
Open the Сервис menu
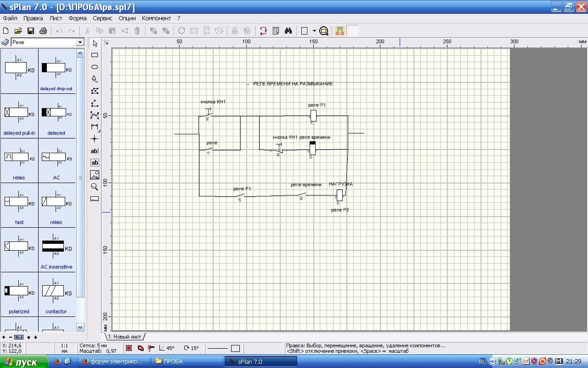[x=102, y=18]
